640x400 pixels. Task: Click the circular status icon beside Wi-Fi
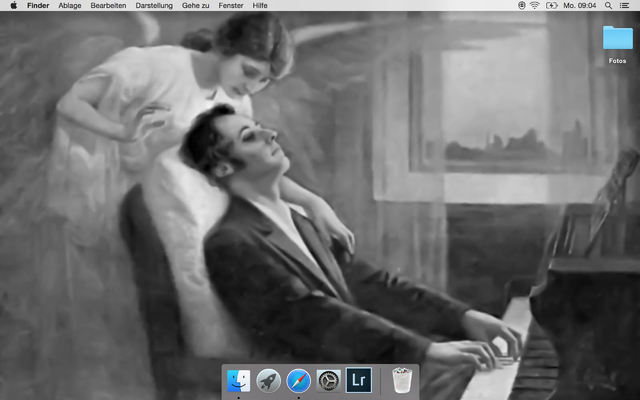(522, 5)
